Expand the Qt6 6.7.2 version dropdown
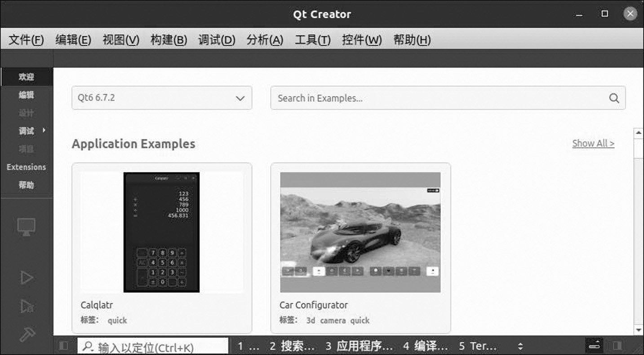The image size is (644, 355). point(162,98)
